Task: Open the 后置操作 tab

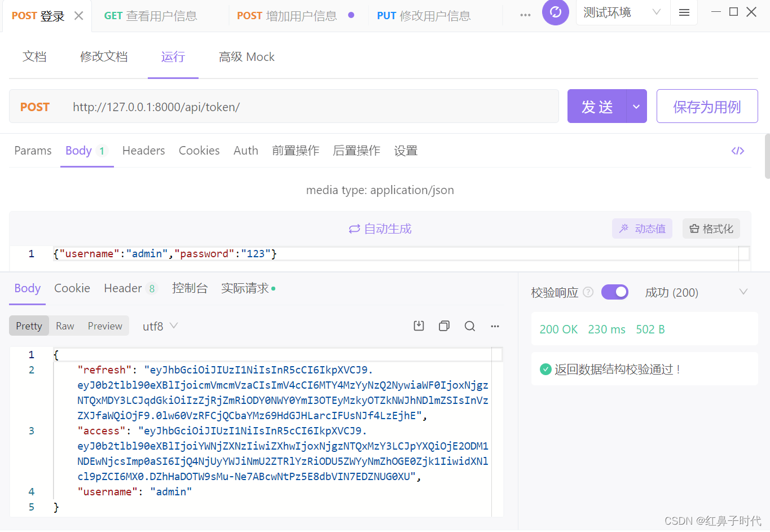Action: coord(357,151)
